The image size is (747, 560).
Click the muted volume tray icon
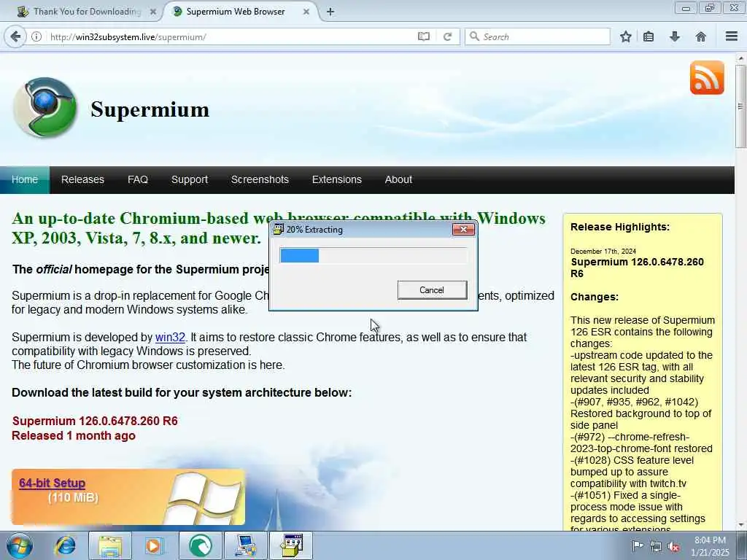673,546
